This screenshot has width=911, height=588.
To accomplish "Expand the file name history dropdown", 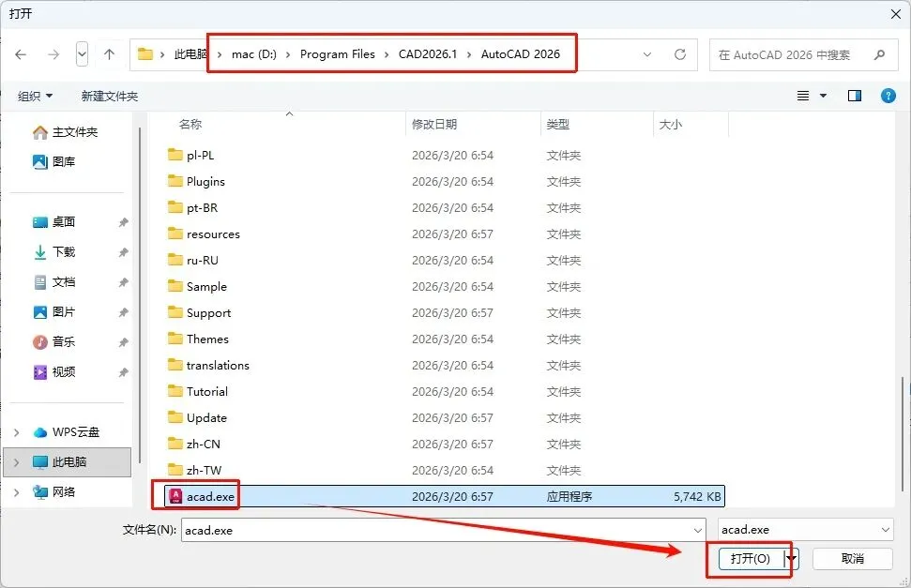I will (x=698, y=530).
